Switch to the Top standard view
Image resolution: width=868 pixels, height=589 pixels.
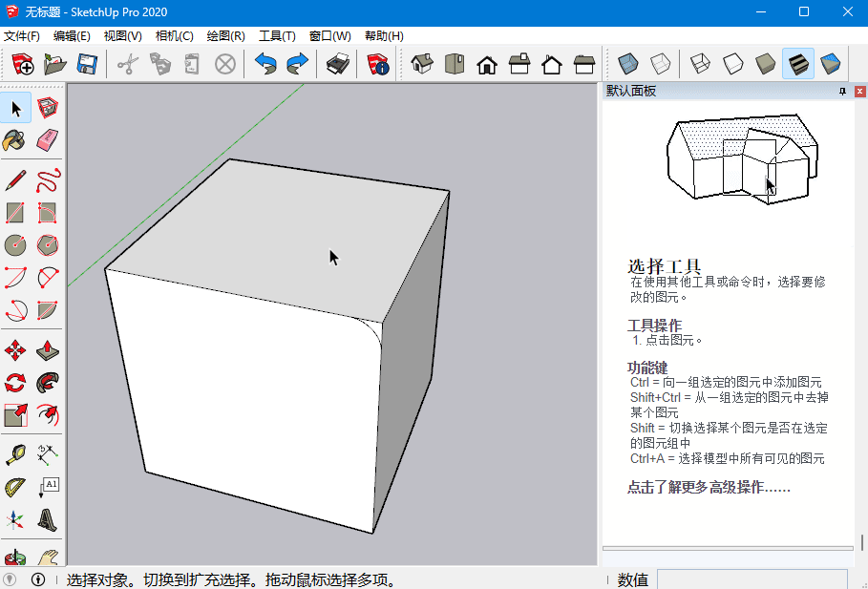click(x=454, y=64)
